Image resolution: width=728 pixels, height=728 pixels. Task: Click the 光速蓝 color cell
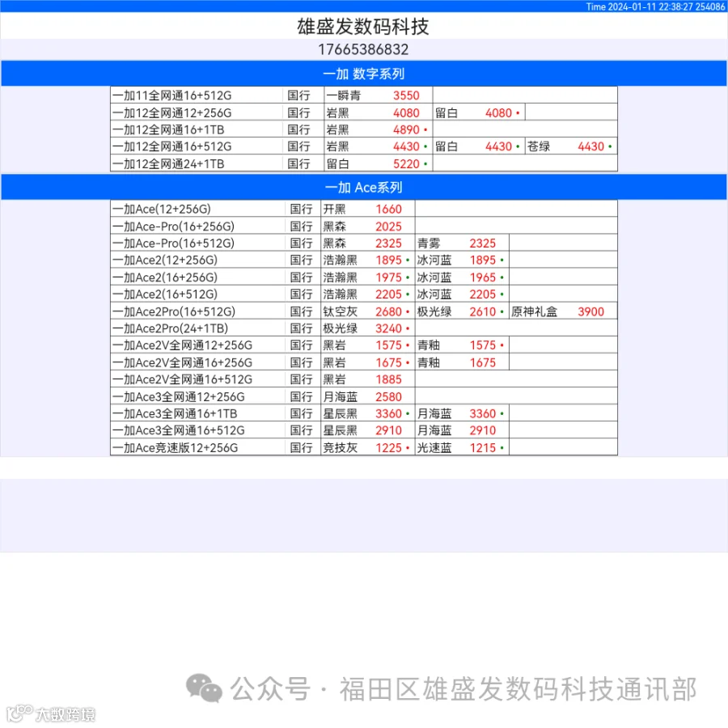[x=434, y=448]
